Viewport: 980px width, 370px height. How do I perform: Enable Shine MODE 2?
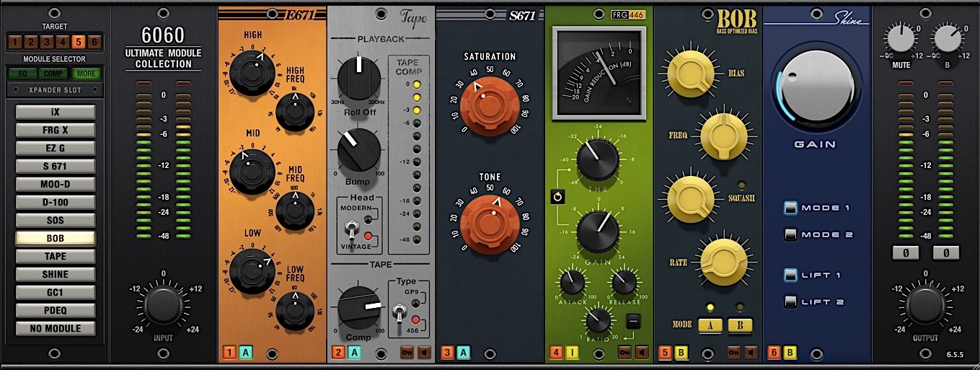[x=790, y=235]
